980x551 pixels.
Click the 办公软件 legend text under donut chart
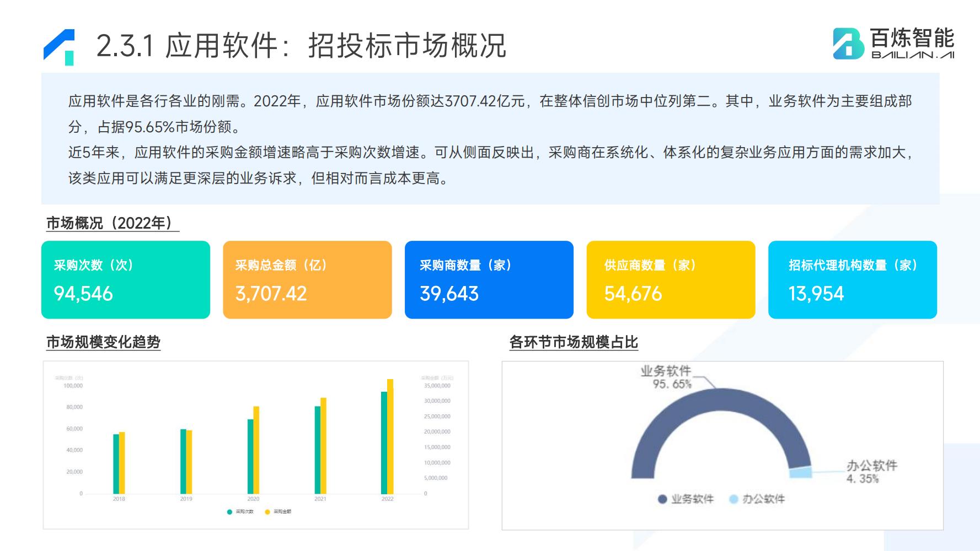click(763, 499)
